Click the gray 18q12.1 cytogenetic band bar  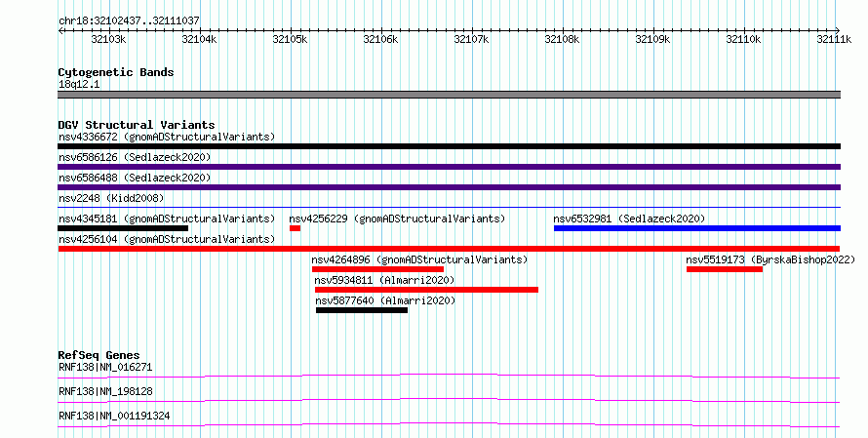449,95
